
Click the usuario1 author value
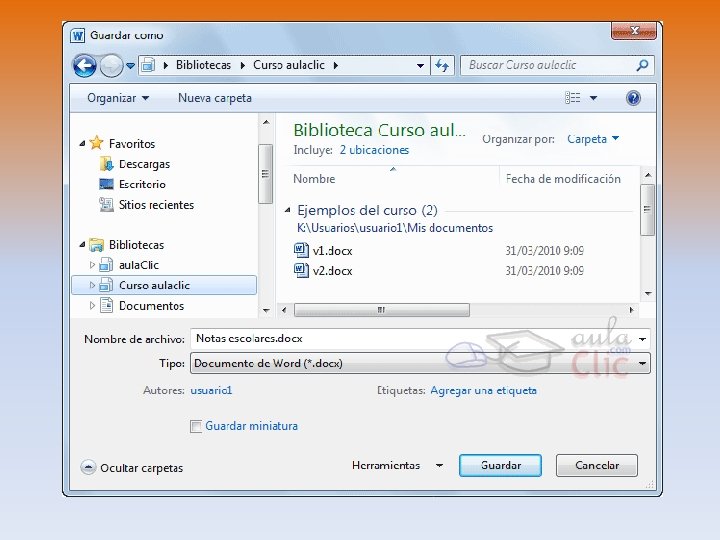(x=211, y=390)
